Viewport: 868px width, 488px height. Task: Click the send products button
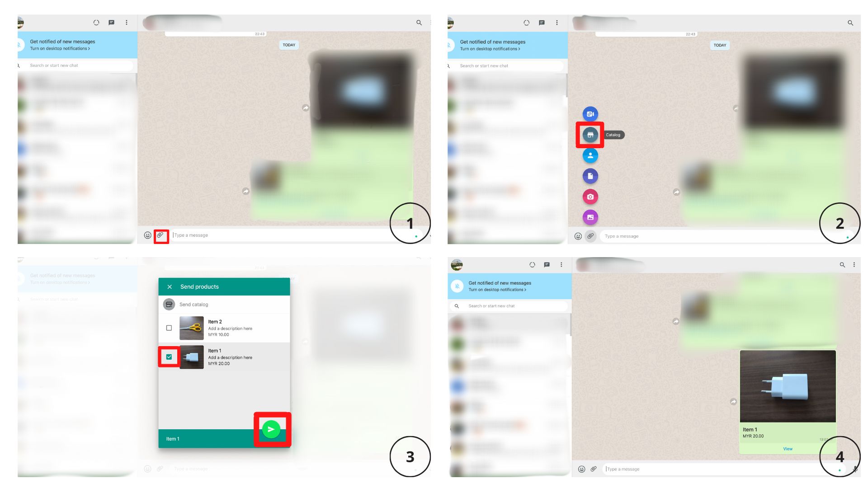(x=271, y=430)
